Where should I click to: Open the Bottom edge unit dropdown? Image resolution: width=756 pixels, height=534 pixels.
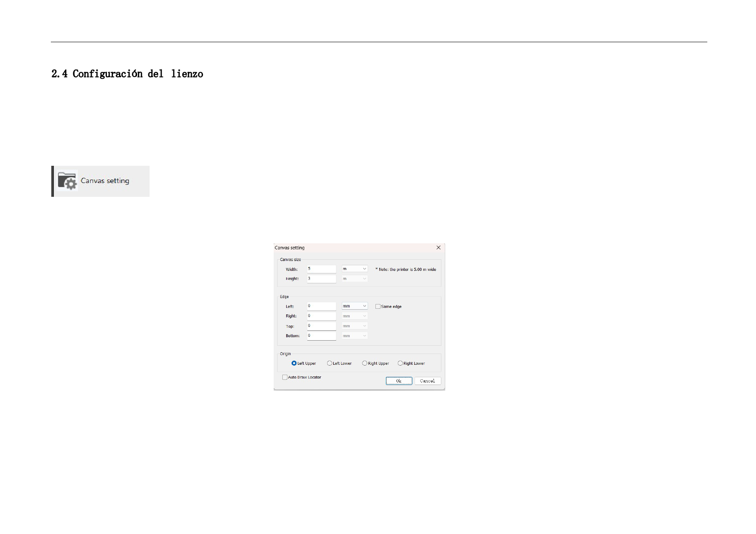[354, 336]
